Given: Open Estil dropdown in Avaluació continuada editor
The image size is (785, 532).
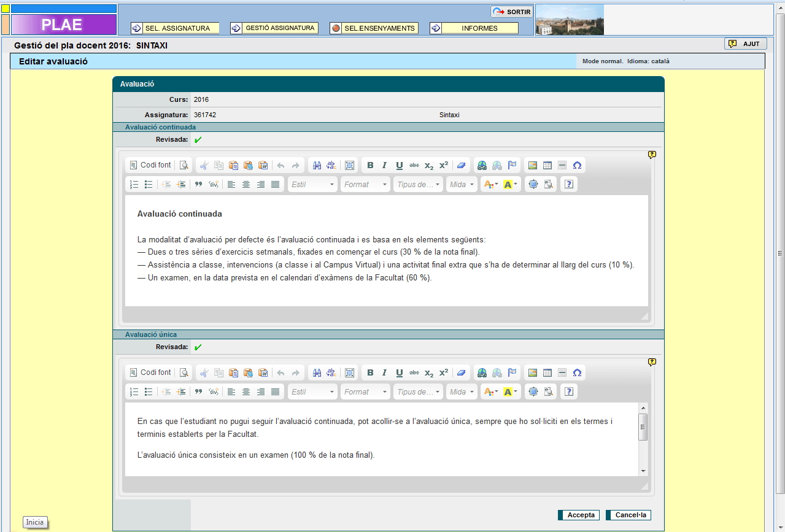Looking at the screenshot, I should [x=313, y=184].
